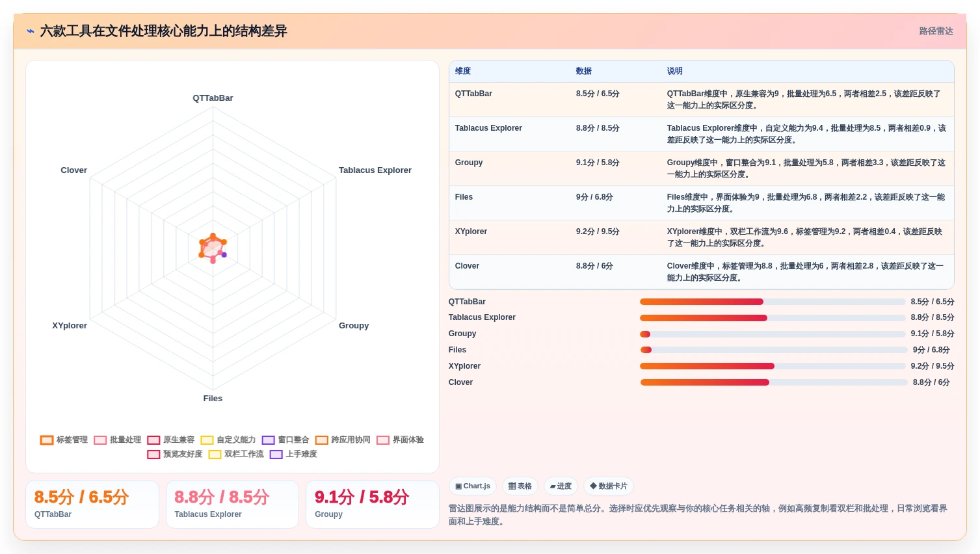This screenshot has height=554, width=980.
Task: Click the XYplorer radar axis label
Action: click(70, 326)
